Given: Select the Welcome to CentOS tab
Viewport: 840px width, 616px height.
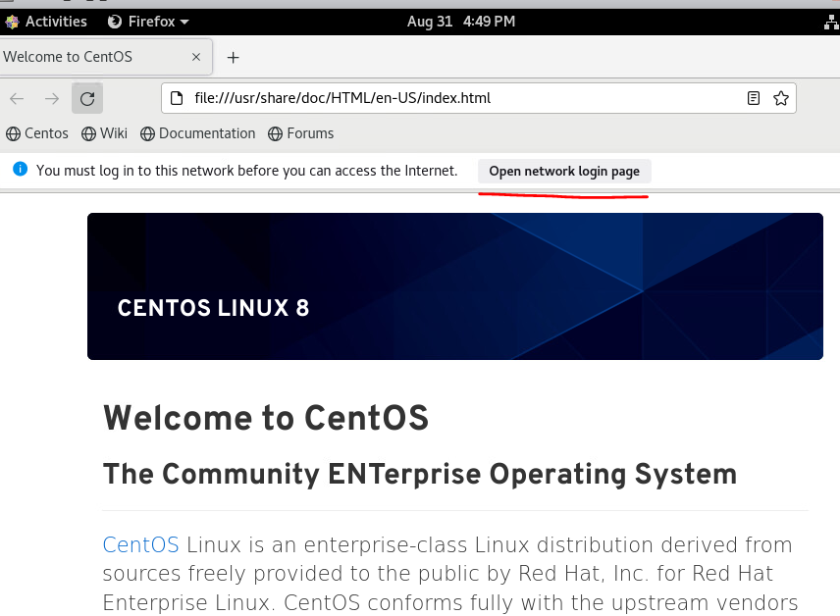Looking at the screenshot, I should (88, 57).
